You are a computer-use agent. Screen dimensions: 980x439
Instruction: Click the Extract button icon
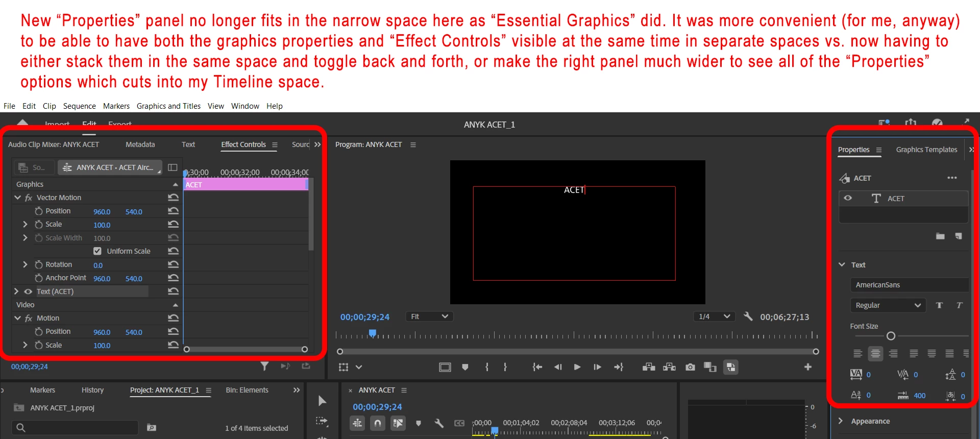click(x=669, y=367)
